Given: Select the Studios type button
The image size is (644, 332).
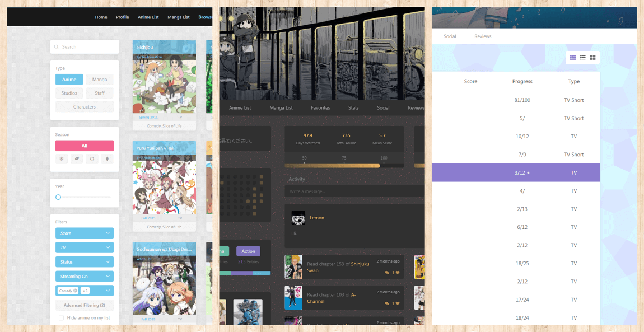Looking at the screenshot, I should [69, 93].
